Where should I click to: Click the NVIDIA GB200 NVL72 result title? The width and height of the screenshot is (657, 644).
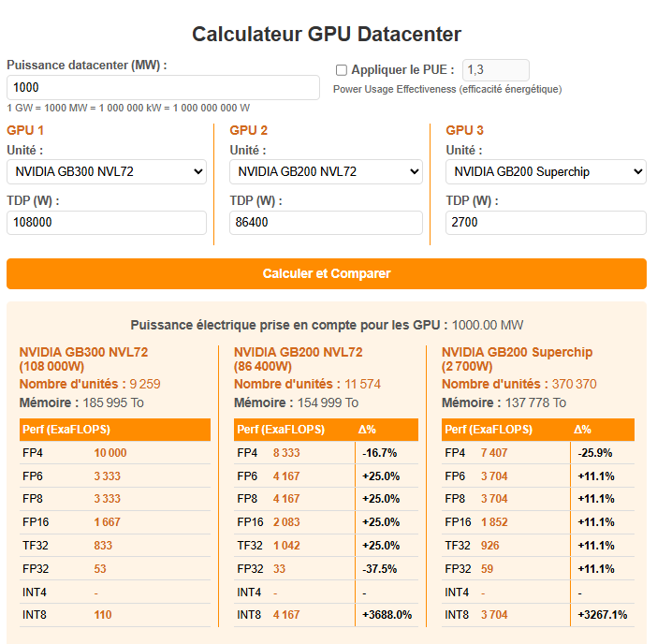click(298, 359)
